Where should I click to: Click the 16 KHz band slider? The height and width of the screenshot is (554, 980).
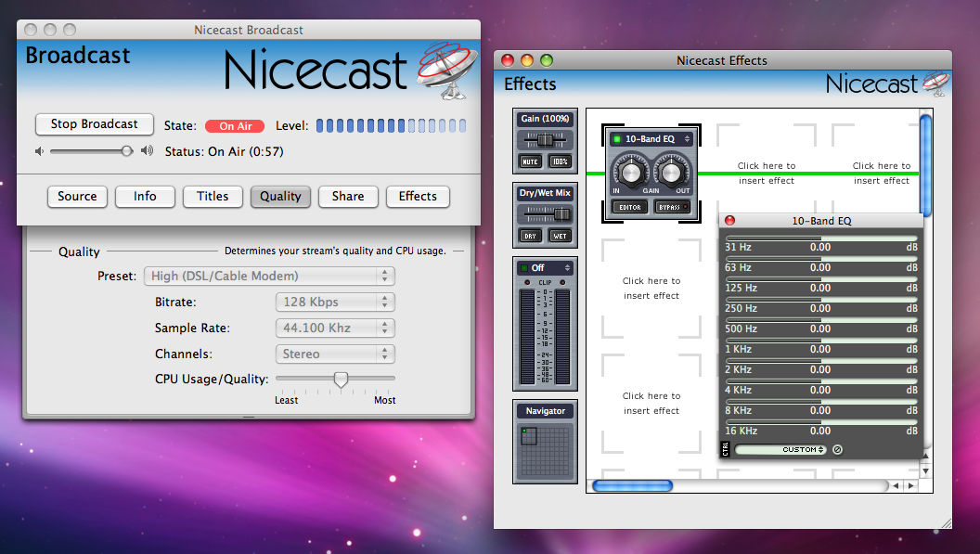821,422
